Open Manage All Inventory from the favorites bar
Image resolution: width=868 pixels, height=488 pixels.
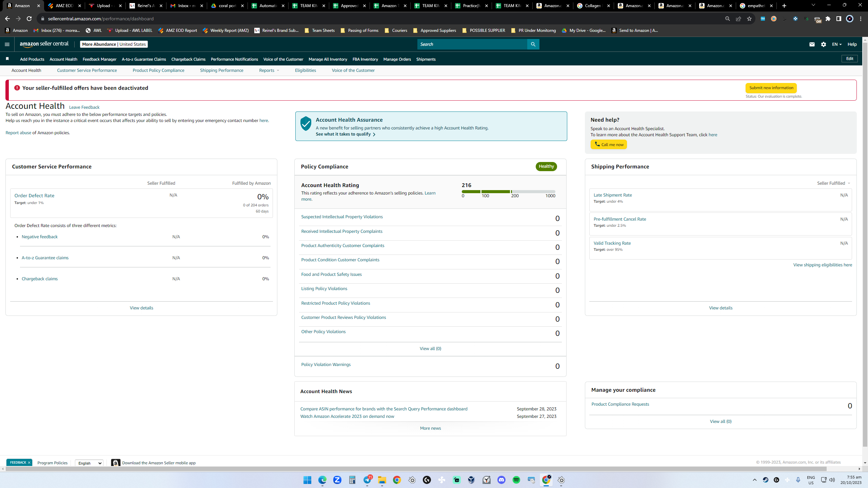328,59
